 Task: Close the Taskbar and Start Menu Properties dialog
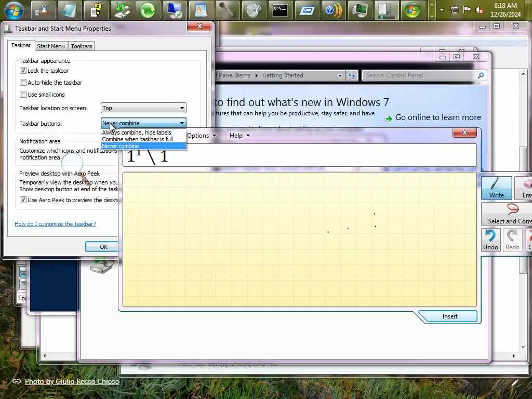[x=199, y=26]
